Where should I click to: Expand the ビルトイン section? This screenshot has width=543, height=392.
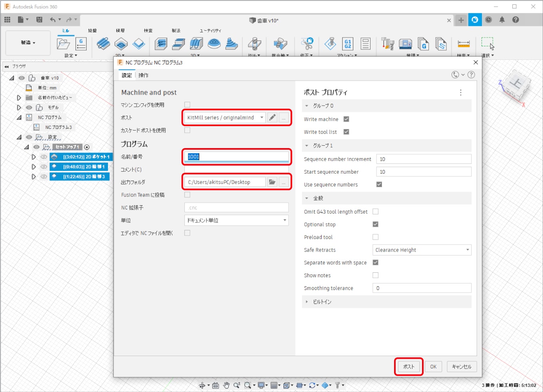point(307,302)
